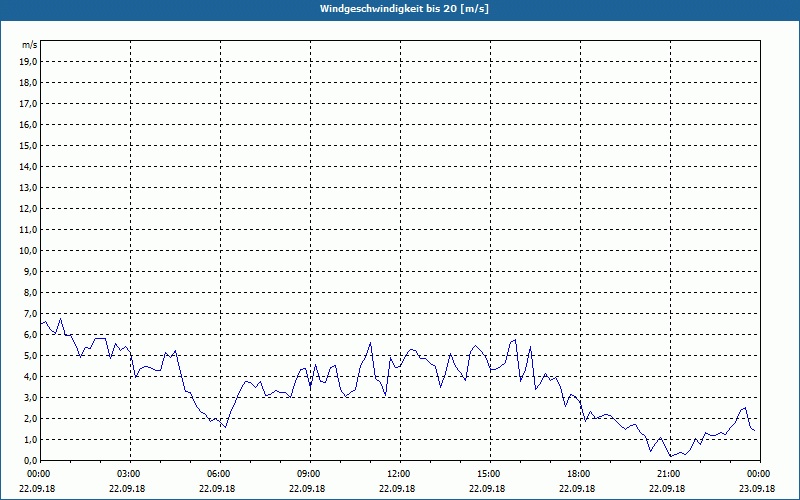This screenshot has height=500, width=800.
Task: Pick the "9,0" y-axis tick label
Action: [x=30, y=271]
